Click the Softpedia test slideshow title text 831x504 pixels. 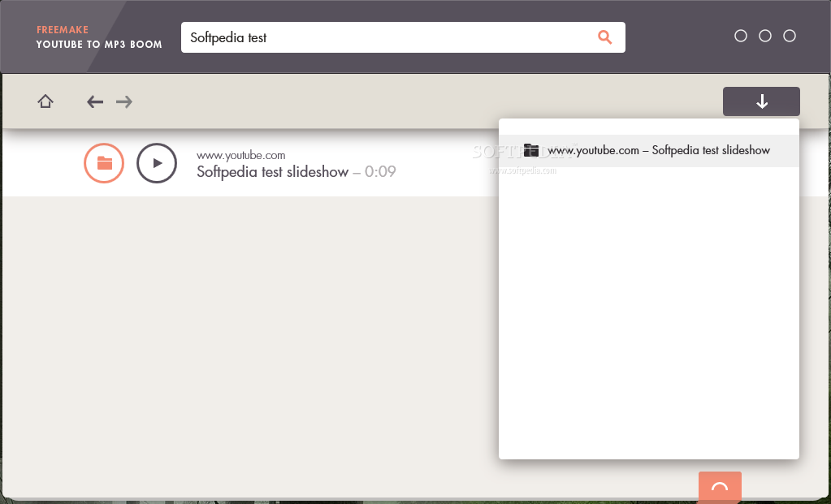point(272,171)
